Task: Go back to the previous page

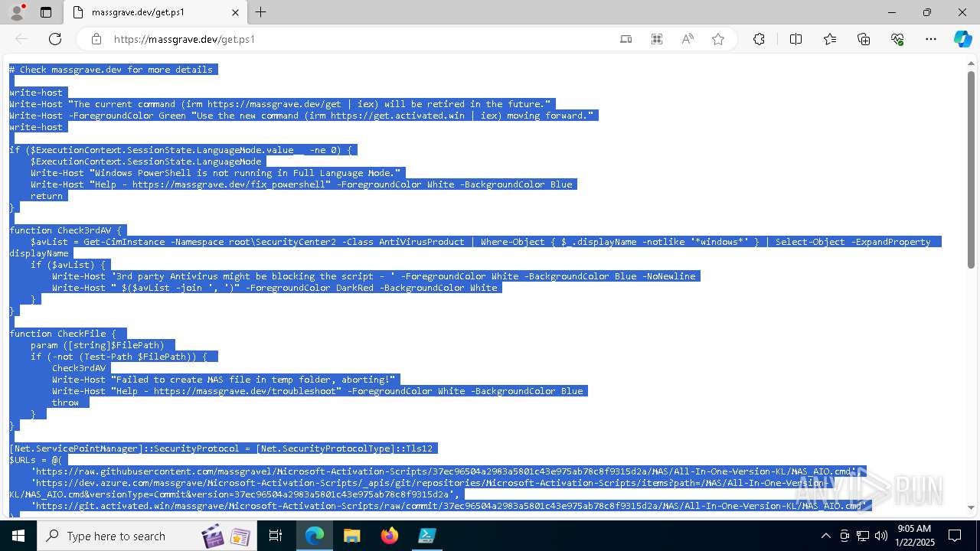Action: coord(21,39)
